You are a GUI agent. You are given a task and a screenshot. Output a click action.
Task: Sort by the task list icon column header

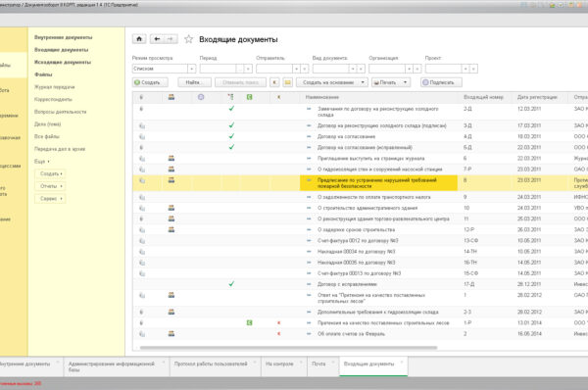tap(230, 97)
